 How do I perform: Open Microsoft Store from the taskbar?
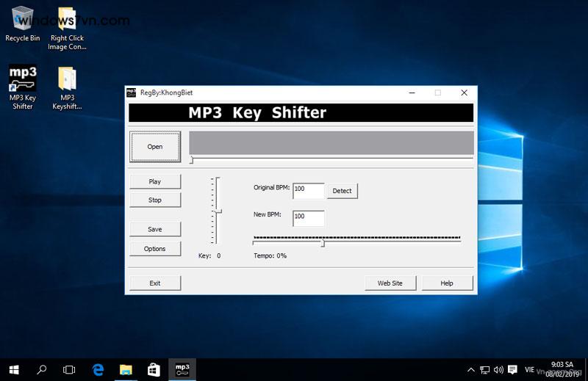pos(154,370)
